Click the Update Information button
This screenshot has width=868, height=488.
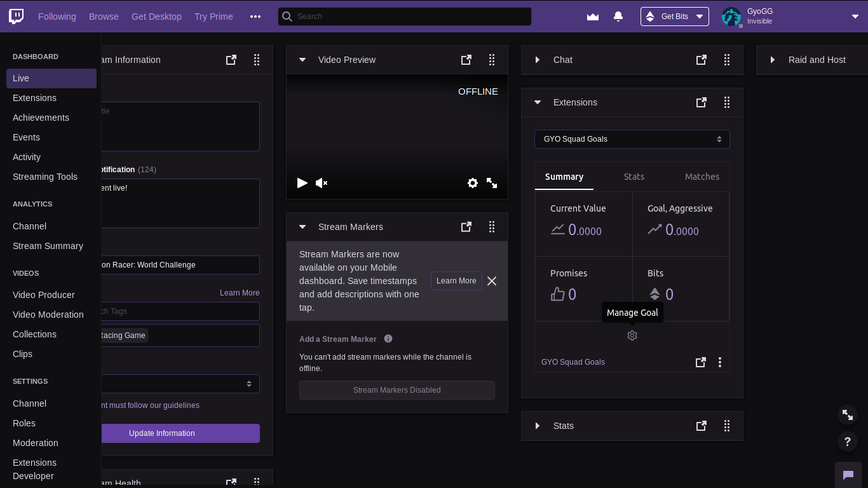(180, 433)
